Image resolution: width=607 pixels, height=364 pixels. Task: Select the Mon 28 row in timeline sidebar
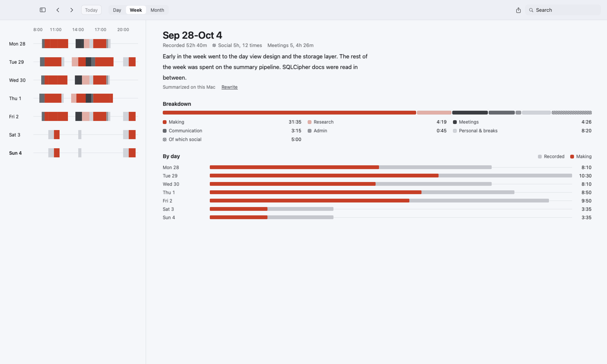73,44
